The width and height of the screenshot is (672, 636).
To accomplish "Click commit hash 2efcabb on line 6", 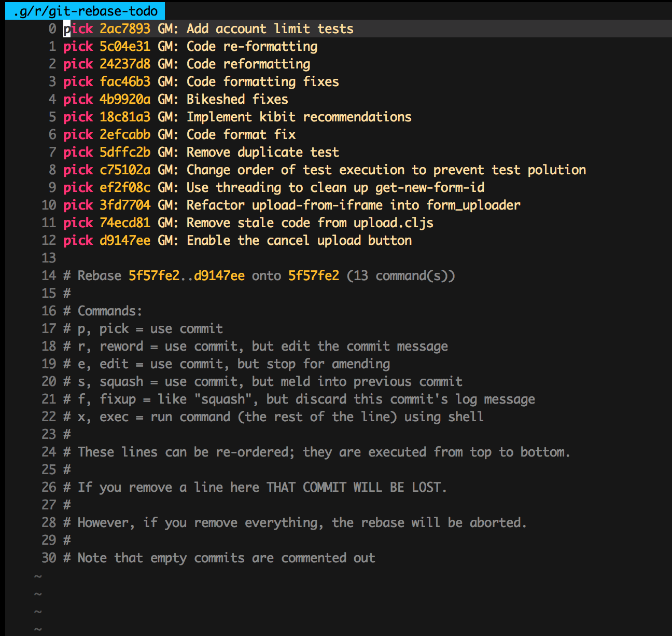I will tap(124, 135).
